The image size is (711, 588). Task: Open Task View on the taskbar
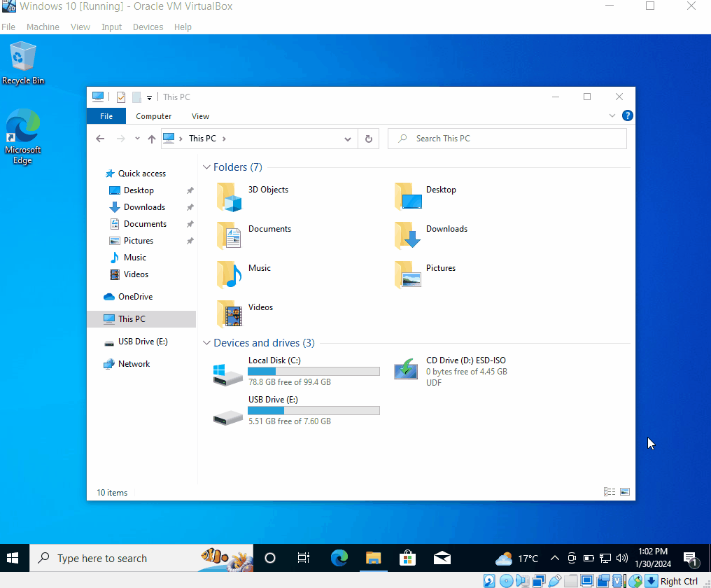tap(303, 558)
